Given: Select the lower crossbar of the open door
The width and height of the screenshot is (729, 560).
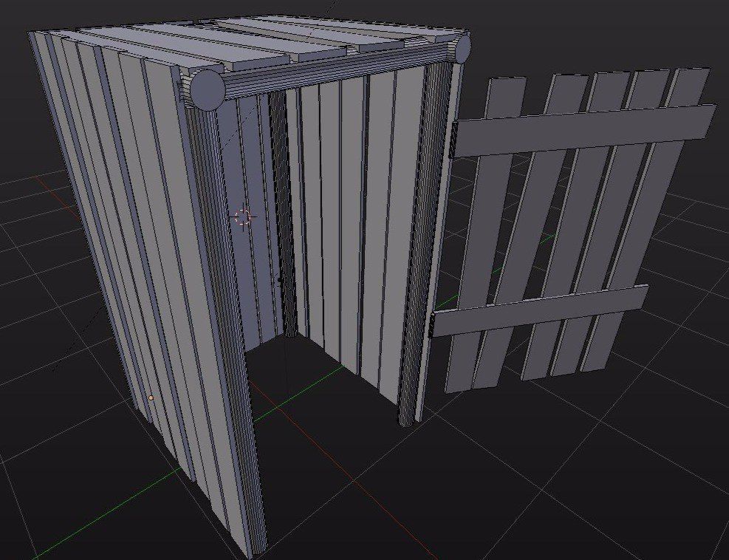Looking at the screenshot, I should [540, 310].
